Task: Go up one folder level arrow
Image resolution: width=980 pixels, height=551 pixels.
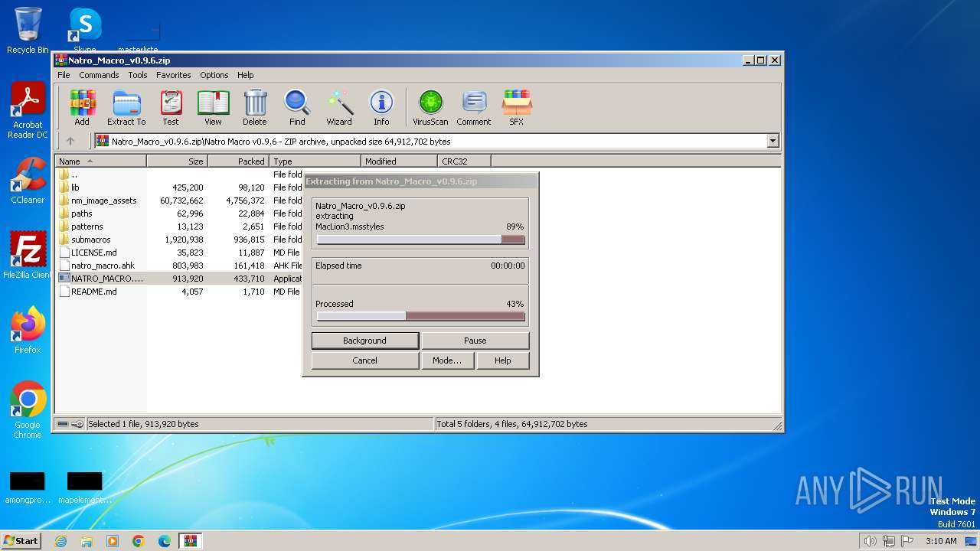Action: tap(70, 141)
